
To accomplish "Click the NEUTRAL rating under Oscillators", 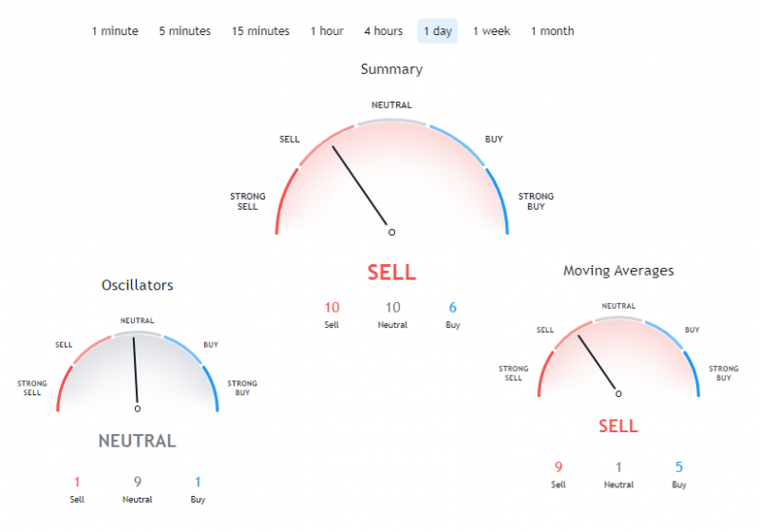I will [137, 441].
